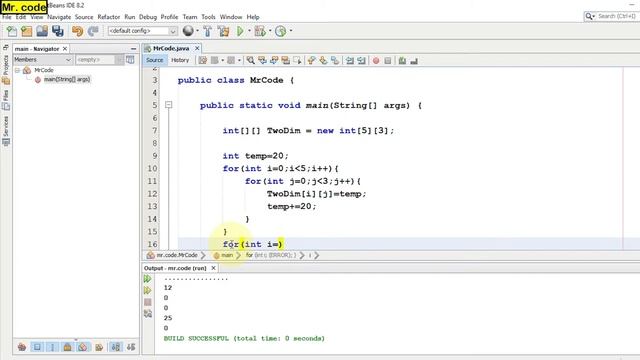Toggle Show Fields filter in Navigator bottom bar
The height and width of the screenshot is (360, 640).
37,347
